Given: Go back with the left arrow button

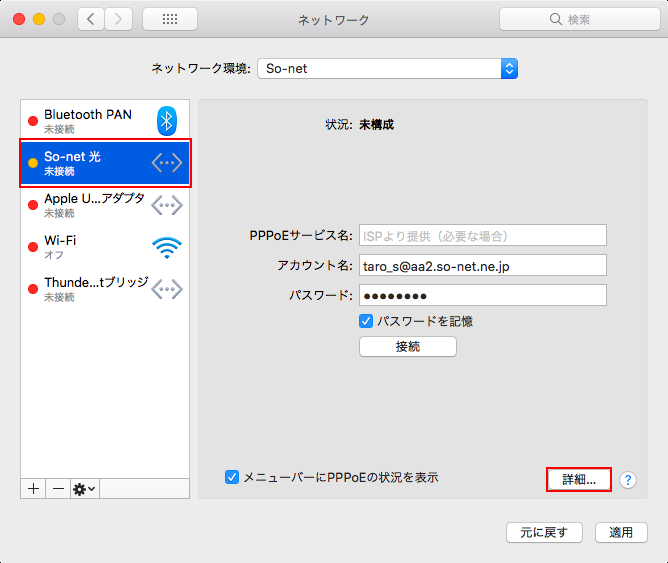Looking at the screenshot, I should coord(91,19).
